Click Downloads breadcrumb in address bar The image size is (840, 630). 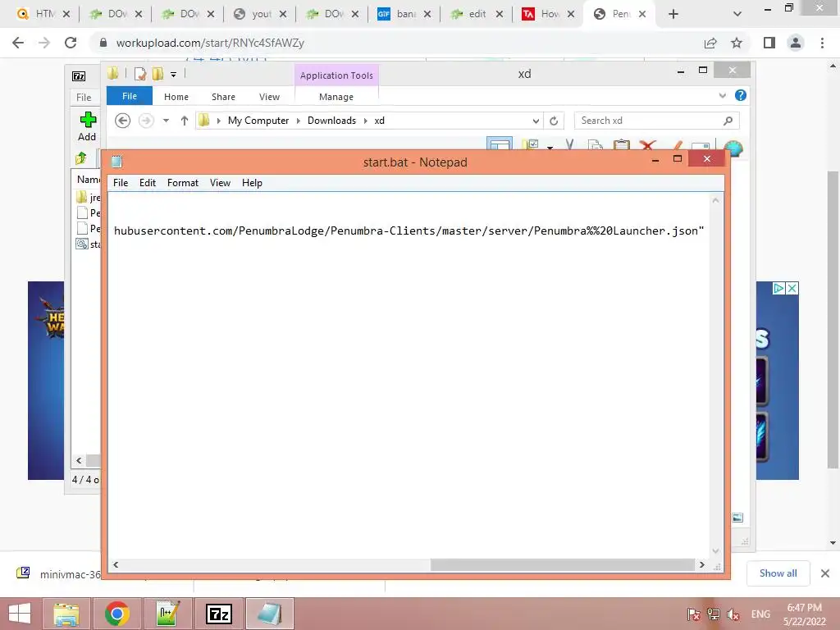[x=331, y=121]
